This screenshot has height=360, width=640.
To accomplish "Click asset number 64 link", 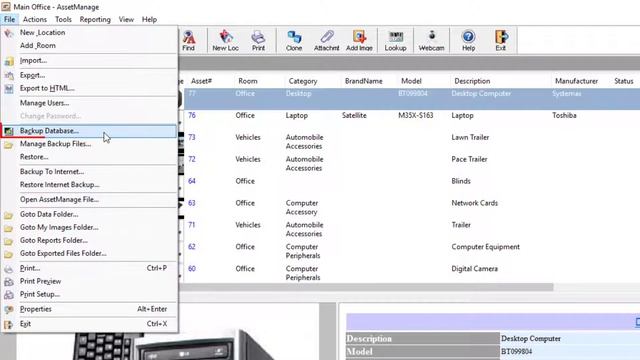I will click(x=192, y=181).
